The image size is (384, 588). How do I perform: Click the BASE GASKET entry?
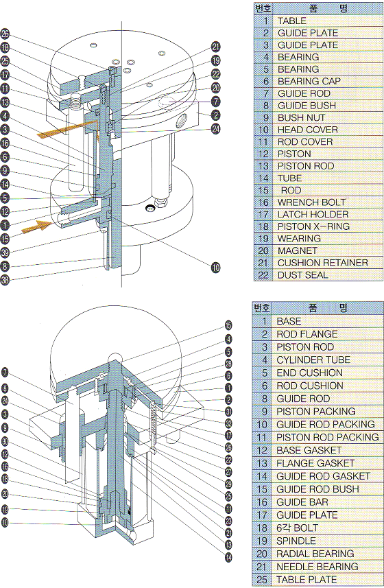(x=318, y=450)
